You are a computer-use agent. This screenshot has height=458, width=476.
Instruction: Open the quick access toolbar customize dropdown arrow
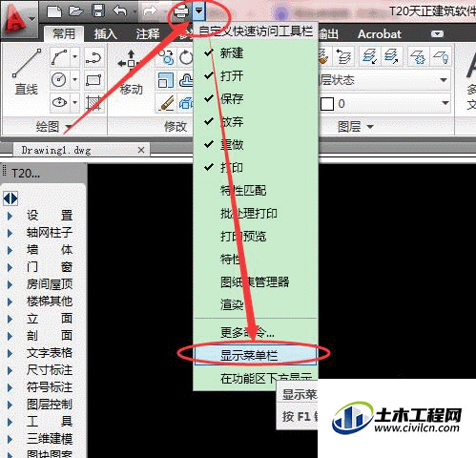click(x=199, y=11)
